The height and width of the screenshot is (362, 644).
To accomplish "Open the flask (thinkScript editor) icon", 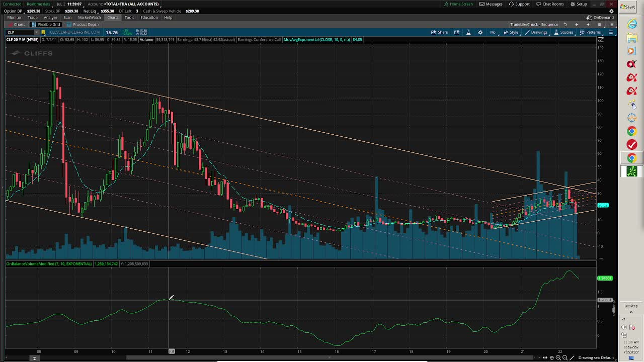I will (x=468, y=32).
